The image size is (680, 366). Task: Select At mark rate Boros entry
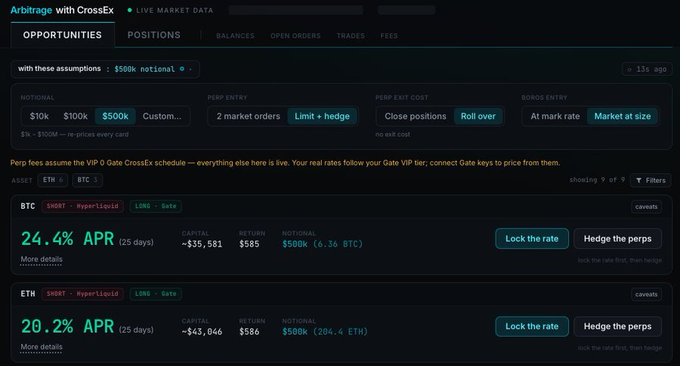tap(555, 116)
